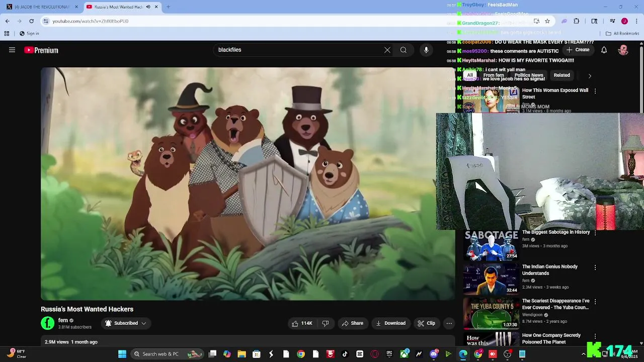The height and width of the screenshot is (362, 644).
Task: Select the Related filter chip
Action: click(561, 75)
